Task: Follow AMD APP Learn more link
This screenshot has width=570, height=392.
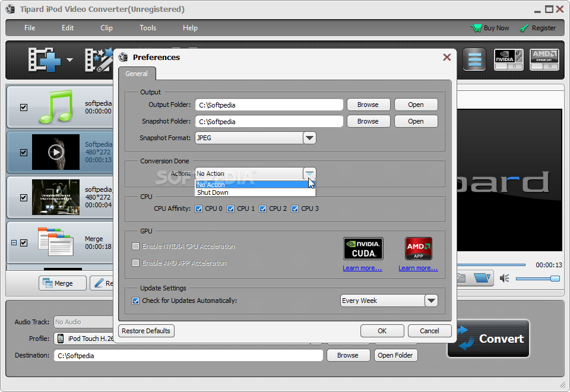Action: tap(418, 268)
